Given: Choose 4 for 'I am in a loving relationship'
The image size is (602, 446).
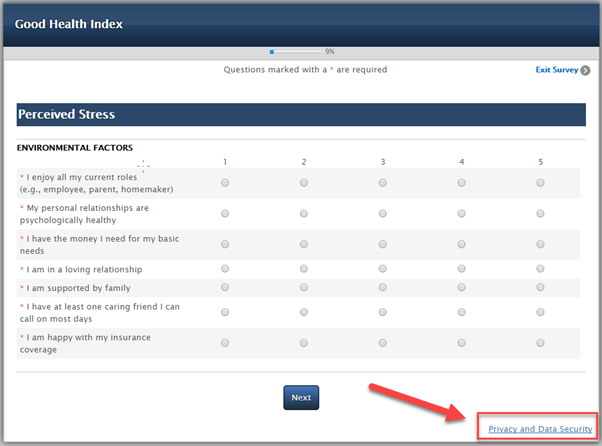Looking at the screenshot, I should 461,269.
